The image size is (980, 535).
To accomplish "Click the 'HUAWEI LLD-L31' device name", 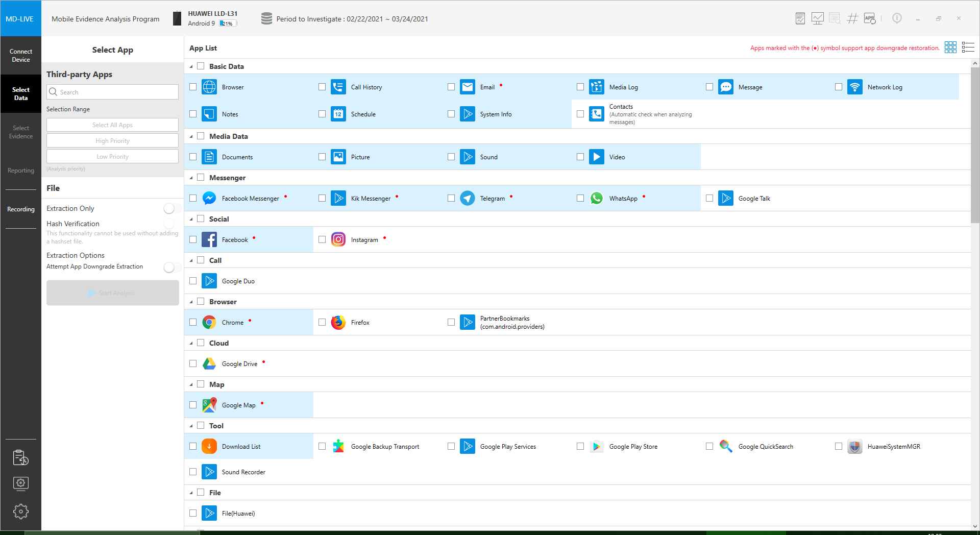I will pos(212,14).
